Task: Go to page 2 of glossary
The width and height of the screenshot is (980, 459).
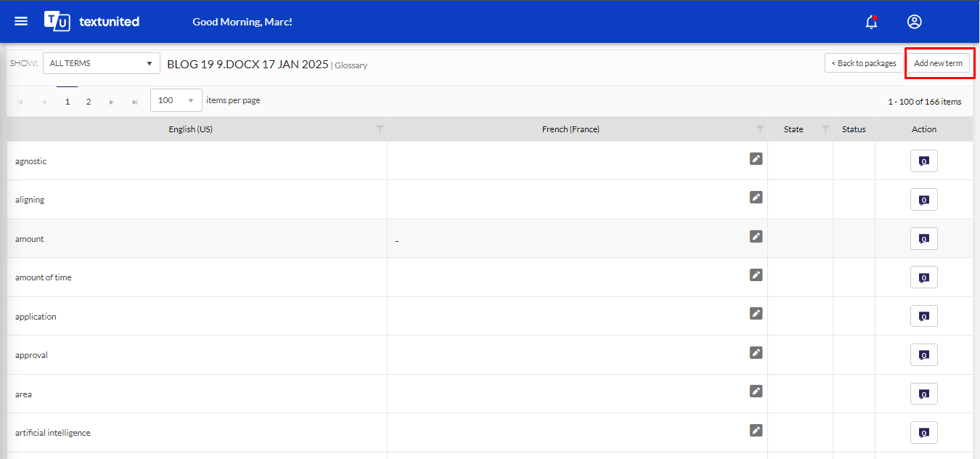Action: pyautogui.click(x=89, y=102)
